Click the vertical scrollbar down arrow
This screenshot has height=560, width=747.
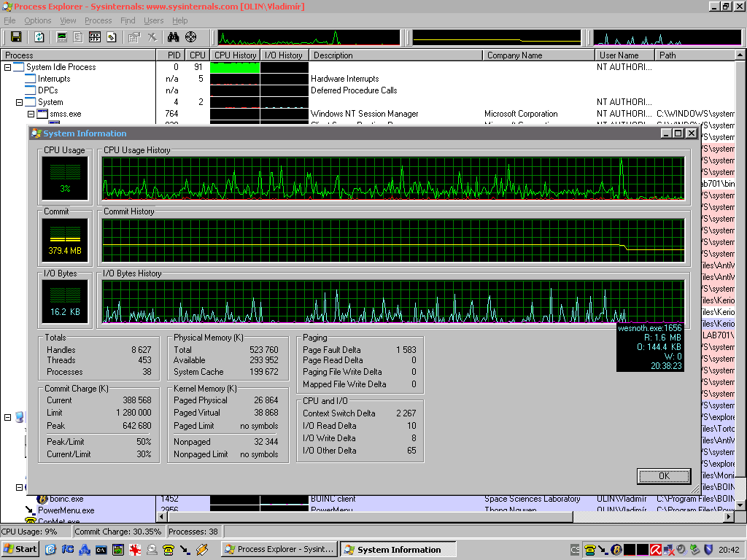pyautogui.click(x=740, y=505)
